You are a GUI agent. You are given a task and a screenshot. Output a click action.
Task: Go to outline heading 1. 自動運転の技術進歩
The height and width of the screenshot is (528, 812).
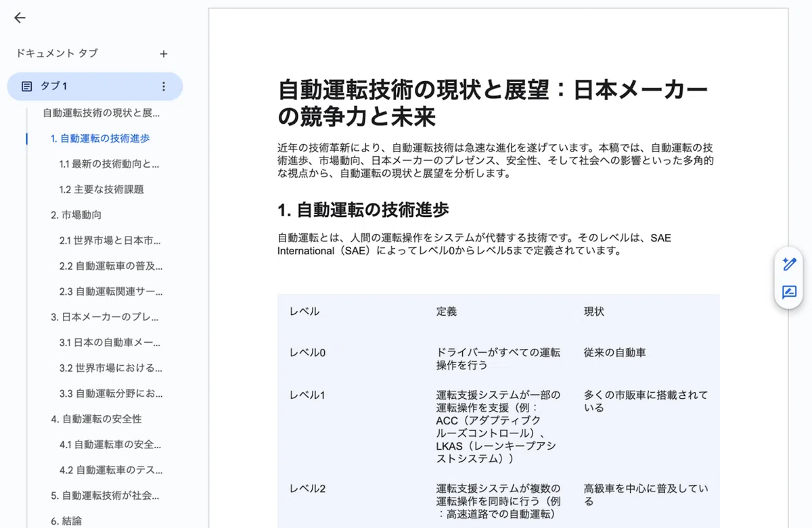pyautogui.click(x=100, y=139)
